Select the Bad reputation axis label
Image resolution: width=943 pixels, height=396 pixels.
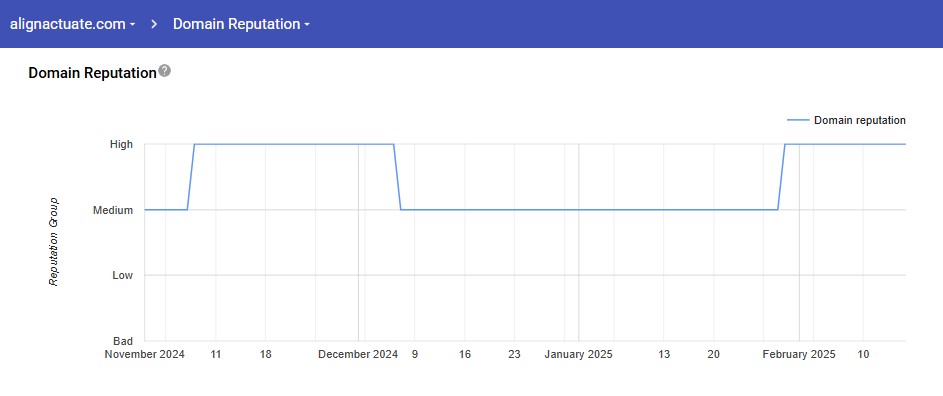[123, 341]
